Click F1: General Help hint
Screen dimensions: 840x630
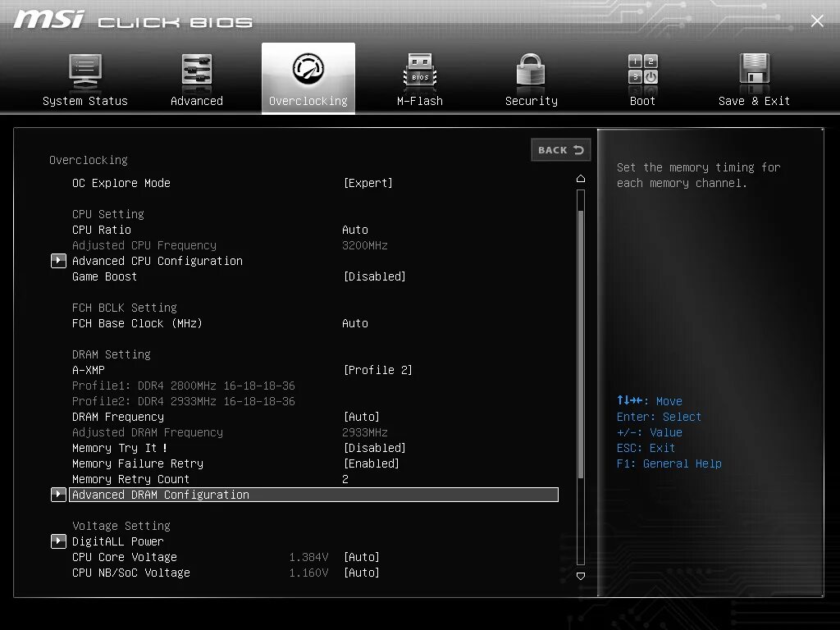tap(669, 464)
